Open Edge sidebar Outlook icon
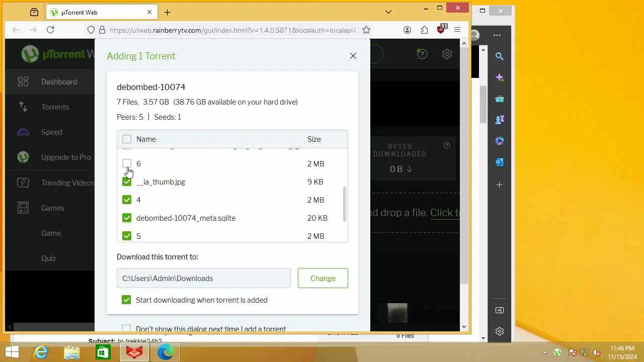Screen dimensions: 644x362 pyautogui.click(x=500, y=162)
